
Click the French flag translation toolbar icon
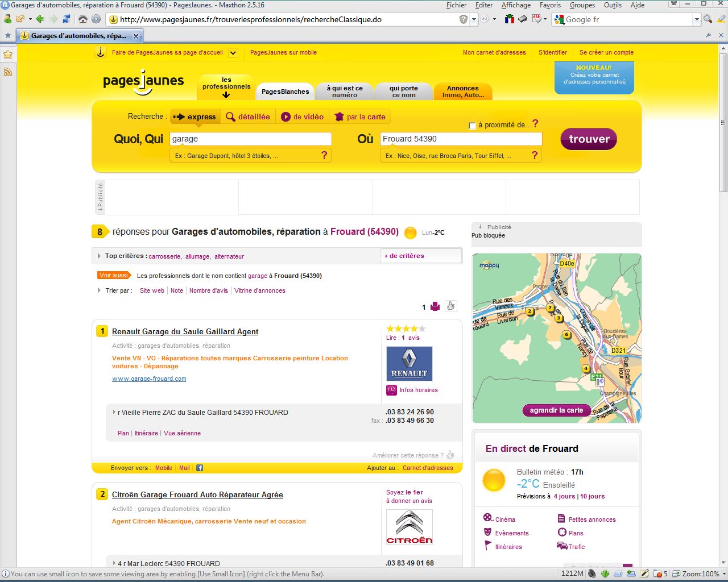pyautogui.click(x=509, y=19)
